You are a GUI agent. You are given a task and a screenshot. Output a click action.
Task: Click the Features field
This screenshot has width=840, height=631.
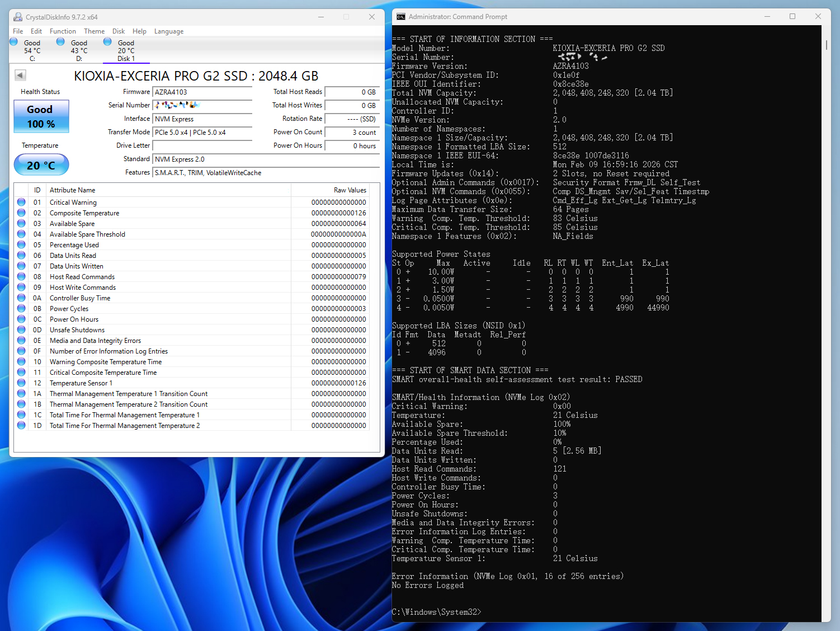point(266,172)
